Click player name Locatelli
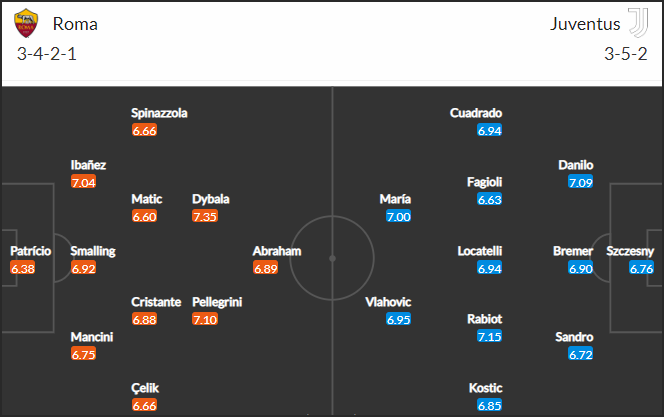This screenshot has width=664, height=417. pos(480,251)
